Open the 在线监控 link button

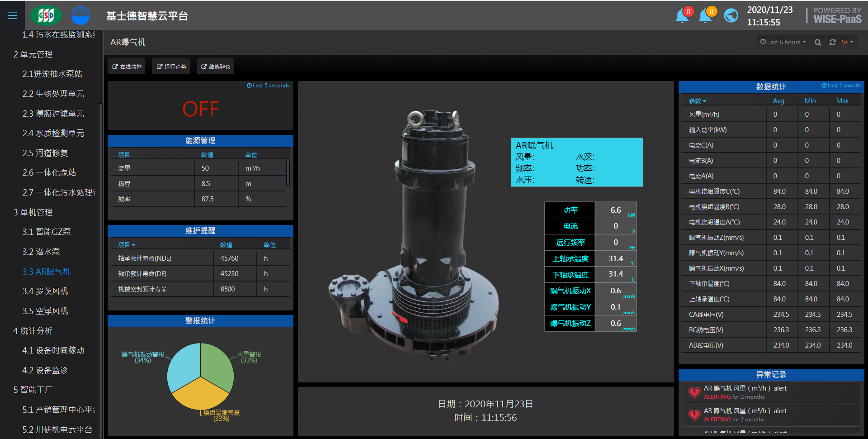point(127,67)
